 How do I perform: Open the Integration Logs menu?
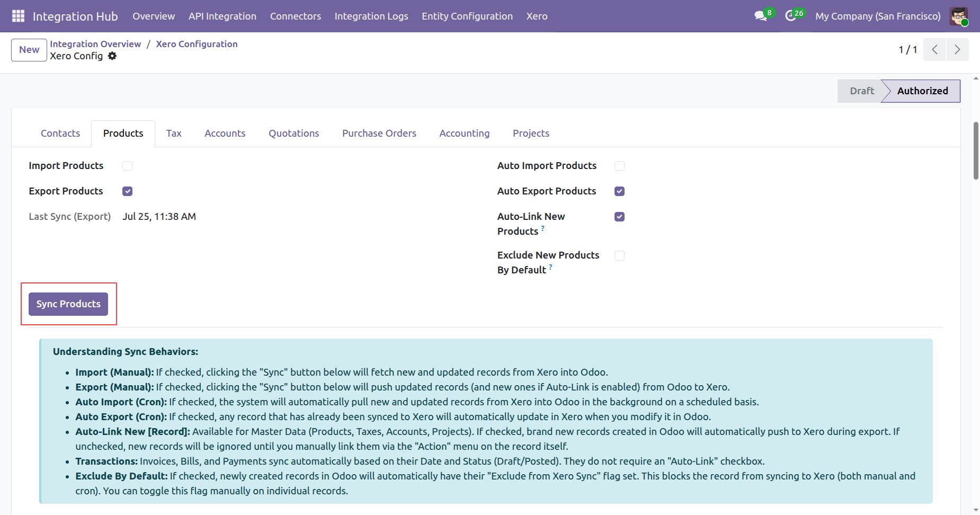[371, 16]
